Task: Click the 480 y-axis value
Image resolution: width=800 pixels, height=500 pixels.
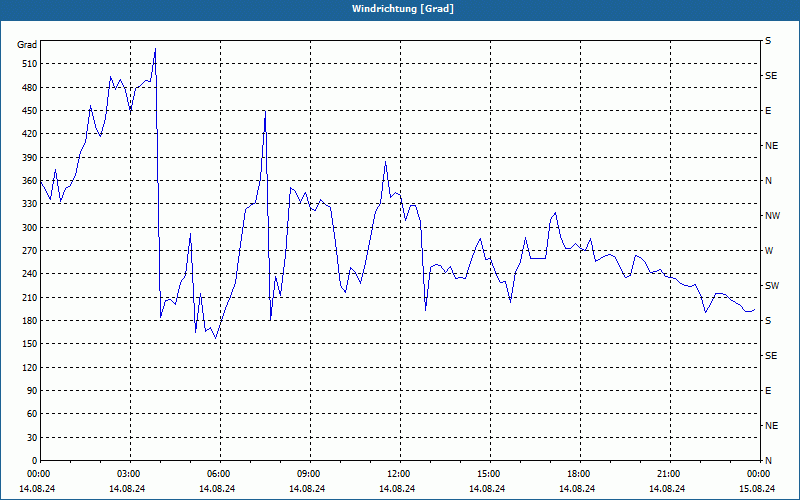Action: click(30, 87)
